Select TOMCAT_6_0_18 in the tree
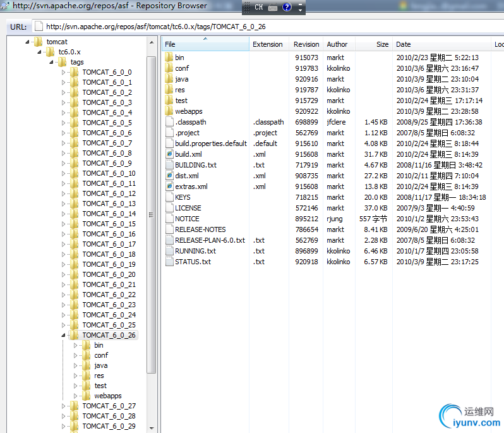The width and height of the screenshot is (504, 433). [x=109, y=254]
